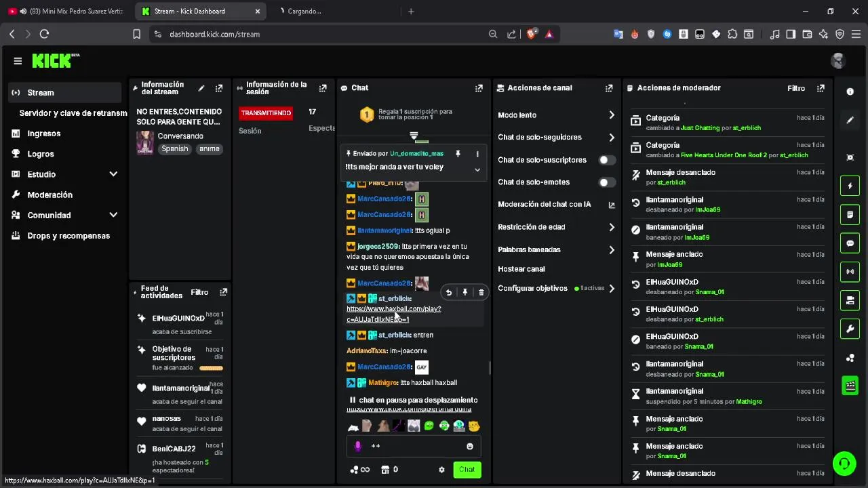Expand the pinned message chevron
The height and width of the screenshot is (488, 868).
pyautogui.click(x=477, y=170)
